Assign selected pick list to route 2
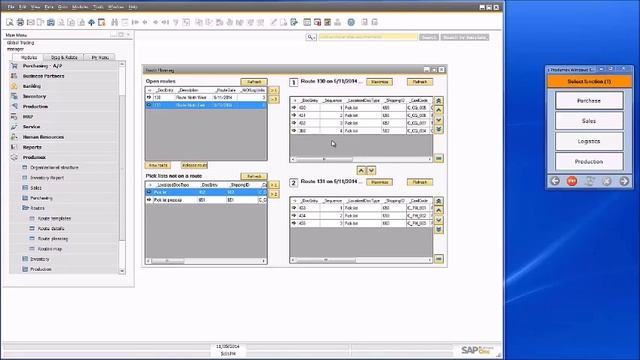This screenshot has width=640, height=360. tap(274, 194)
